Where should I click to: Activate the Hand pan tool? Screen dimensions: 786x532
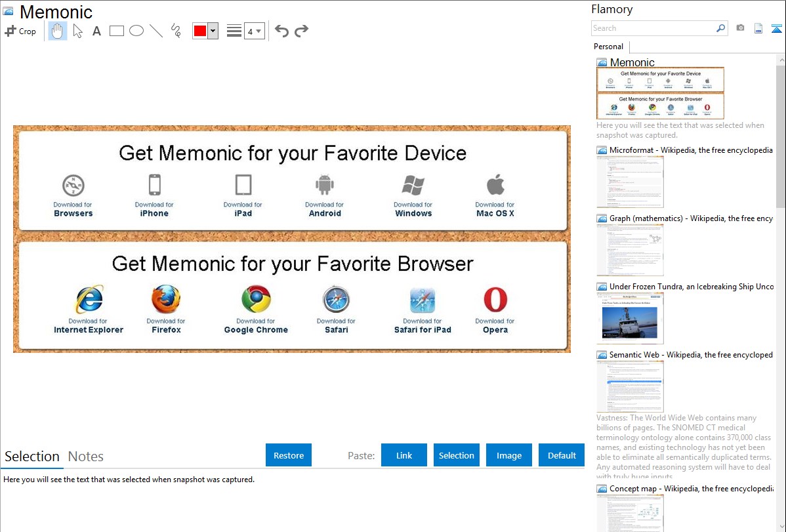57,31
